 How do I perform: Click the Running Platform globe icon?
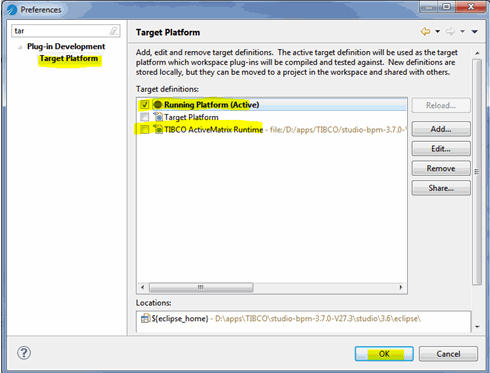point(158,104)
